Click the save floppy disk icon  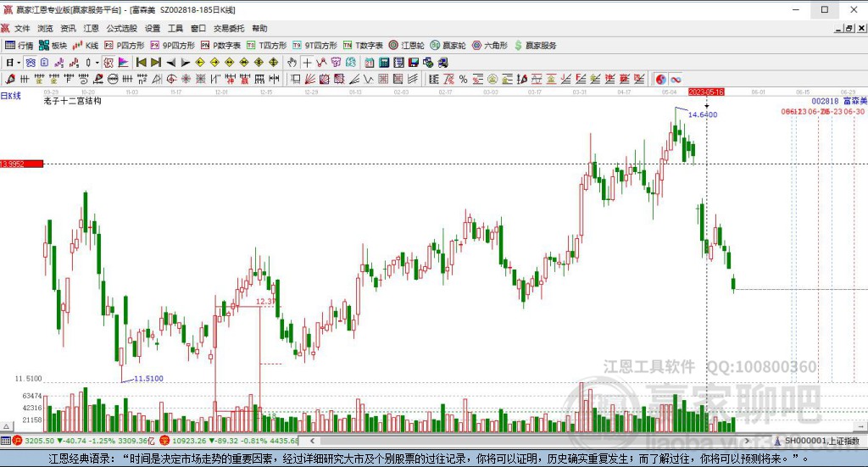coord(413,63)
